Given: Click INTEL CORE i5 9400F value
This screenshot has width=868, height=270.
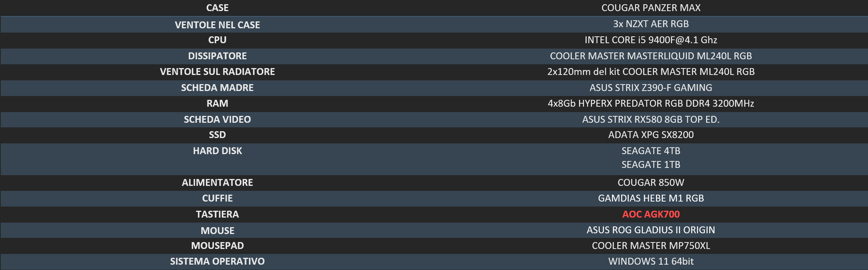Looking at the screenshot, I should (651, 40).
